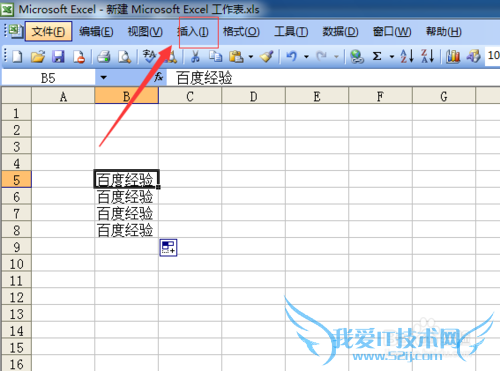This screenshot has height=371, width=500.
Task: Open the 数据(D) menu
Action: tap(340, 32)
